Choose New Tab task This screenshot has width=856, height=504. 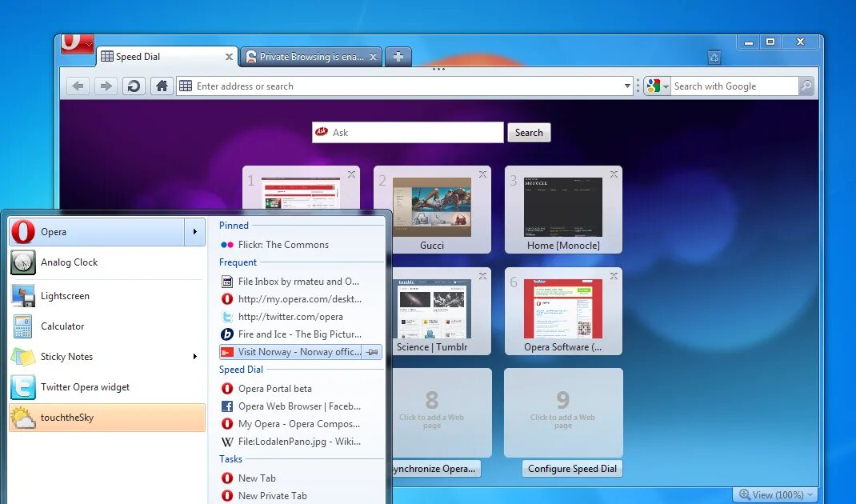[x=301, y=478]
